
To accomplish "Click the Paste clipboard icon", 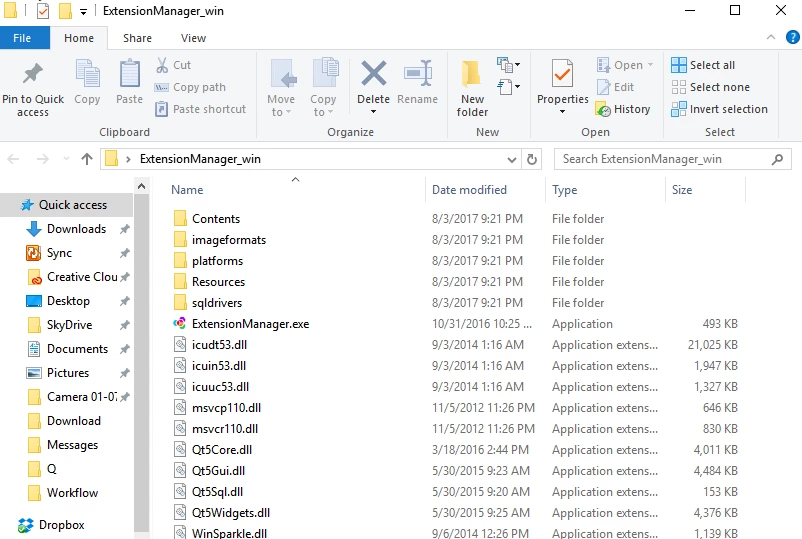I will point(129,74).
